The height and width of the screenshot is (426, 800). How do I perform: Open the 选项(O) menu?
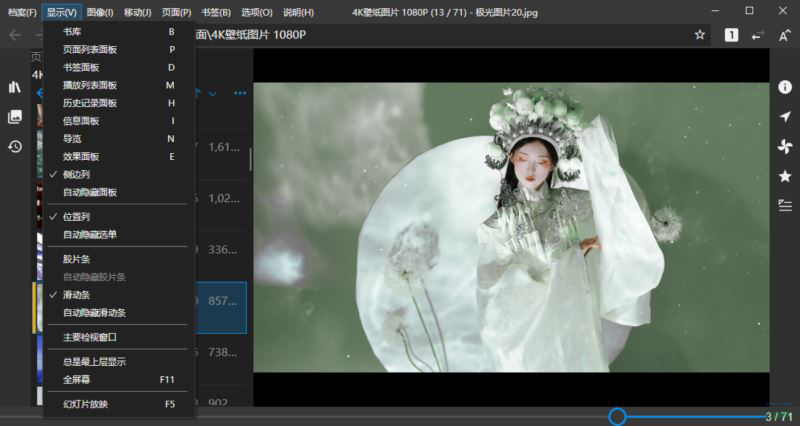(257, 12)
